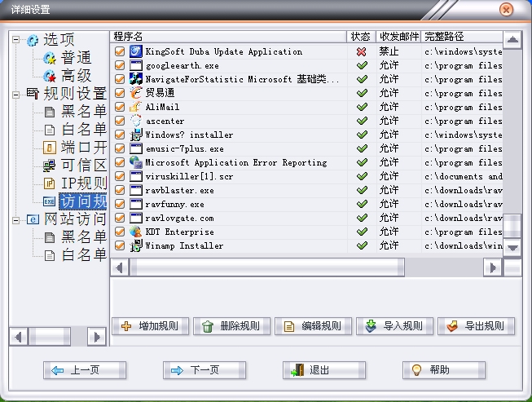This screenshot has height=402, width=532.
Task: Click the 收发邮件 column header
Action: (x=398, y=37)
